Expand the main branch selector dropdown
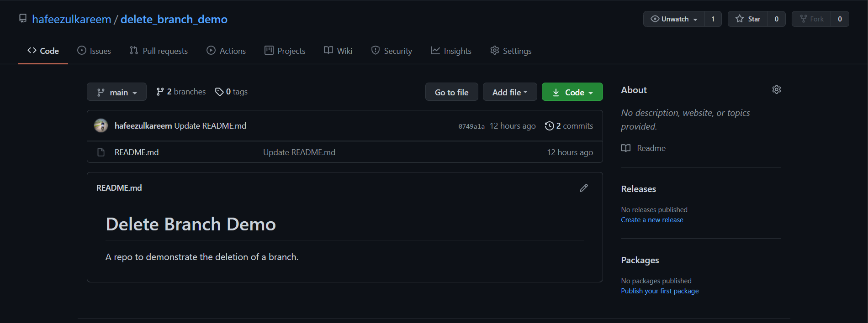 click(x=116, y=92)
